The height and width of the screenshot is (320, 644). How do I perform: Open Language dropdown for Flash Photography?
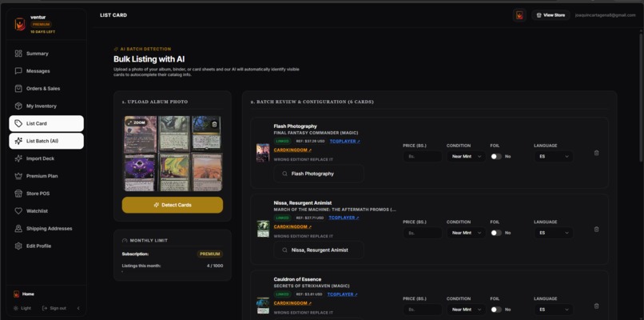[x=554, y=156]
